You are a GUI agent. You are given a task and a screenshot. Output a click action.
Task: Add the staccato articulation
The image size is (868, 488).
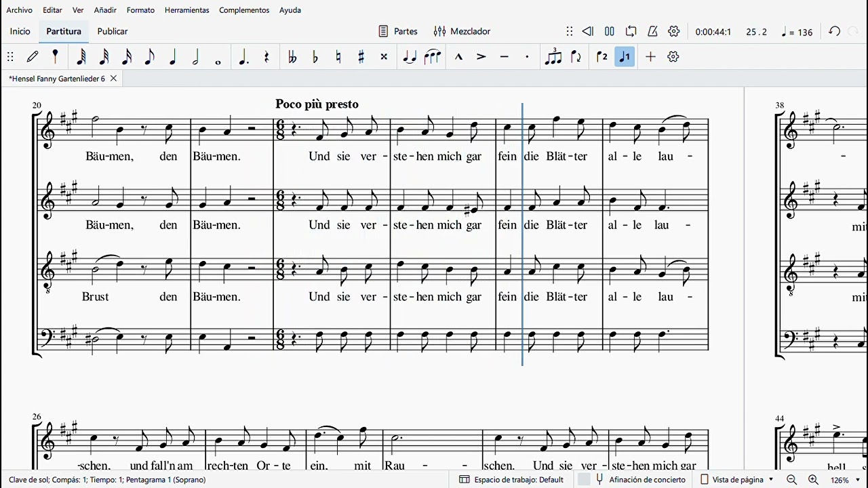(x=527, y=57)
